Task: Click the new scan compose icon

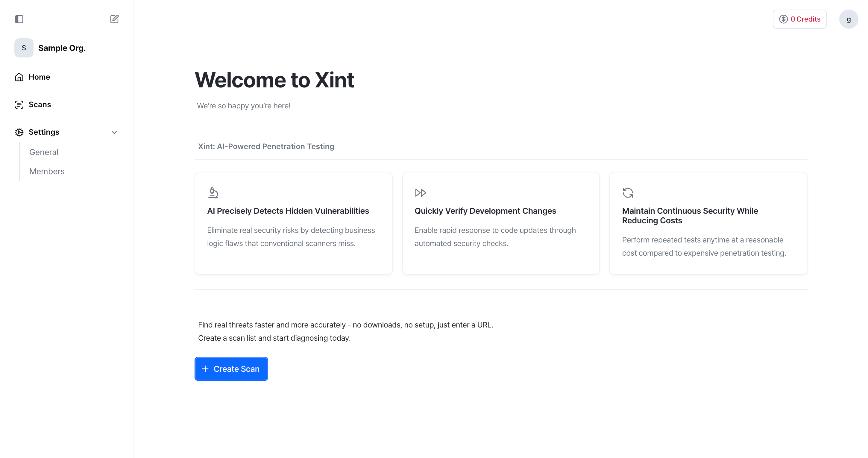Action: tap(114, 19)
